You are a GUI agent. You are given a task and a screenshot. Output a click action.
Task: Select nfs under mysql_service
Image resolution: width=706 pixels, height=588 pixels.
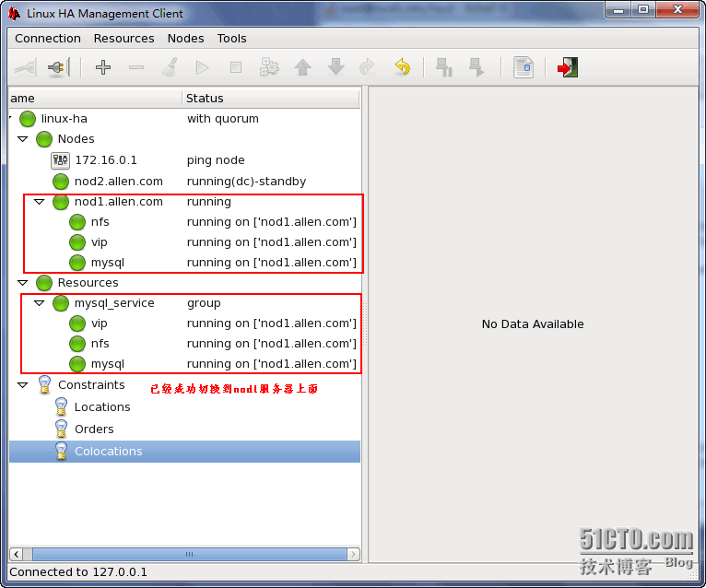(184, 344)
